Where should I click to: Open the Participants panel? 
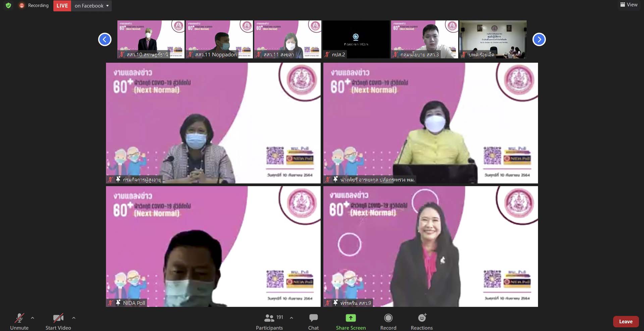[x=269, y=321]
